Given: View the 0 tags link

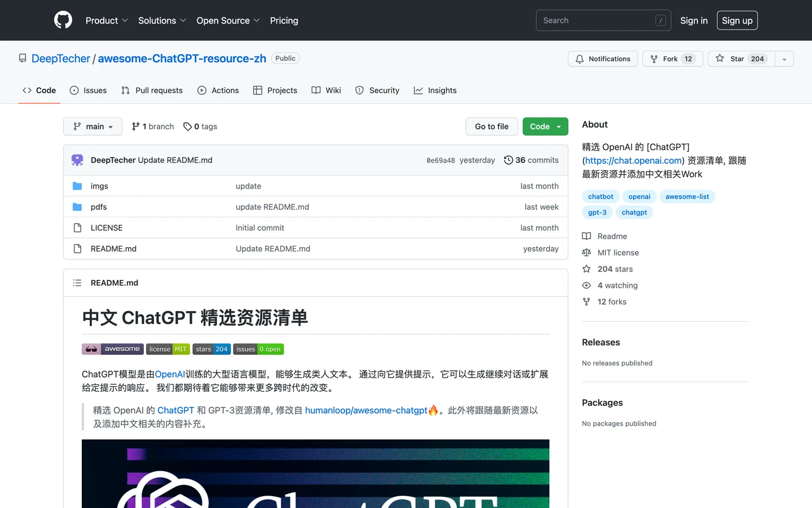Looking at the screenshot, I should click(x=200, y=126).
